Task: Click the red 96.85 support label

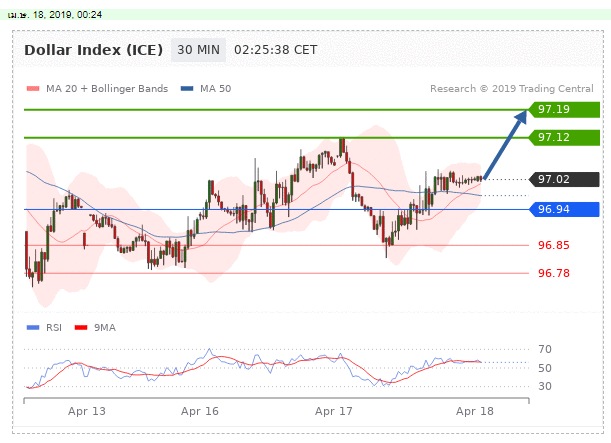Action: [x=554, y=245]
